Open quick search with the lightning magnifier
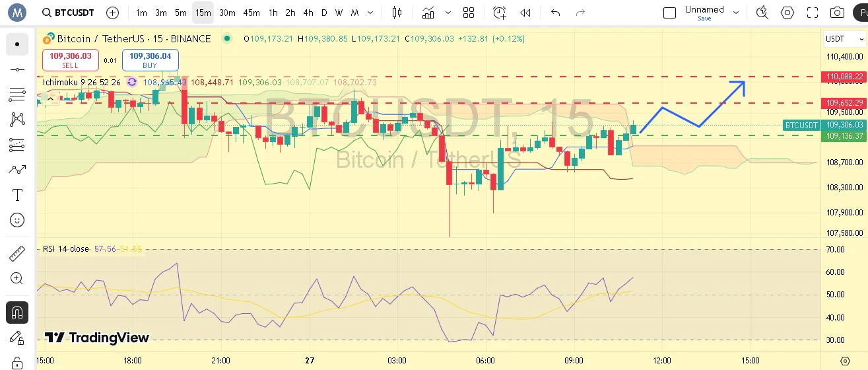The height and width of the screenshot is (370, 868). tap(762, 13)
